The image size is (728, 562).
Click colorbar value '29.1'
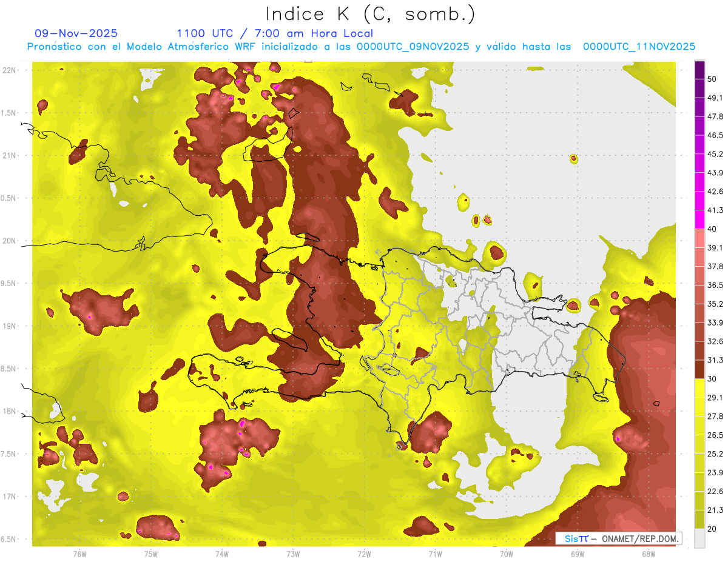(x=715, y=398)
